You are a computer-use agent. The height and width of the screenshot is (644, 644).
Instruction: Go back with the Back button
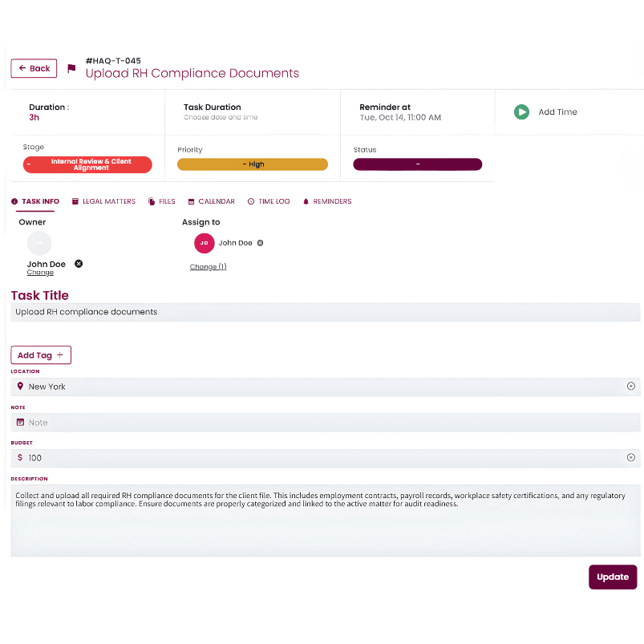pyautogui.click(x=34, y=68)
